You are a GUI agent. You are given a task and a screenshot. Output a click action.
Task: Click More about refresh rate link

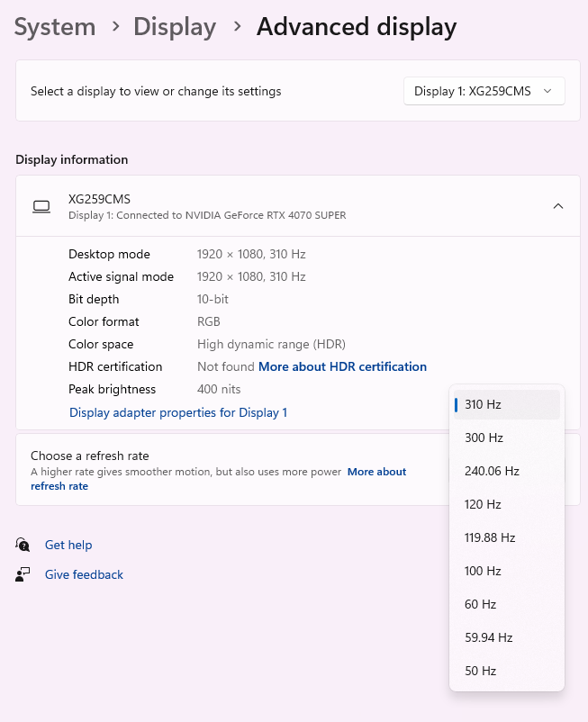[376, 472]
